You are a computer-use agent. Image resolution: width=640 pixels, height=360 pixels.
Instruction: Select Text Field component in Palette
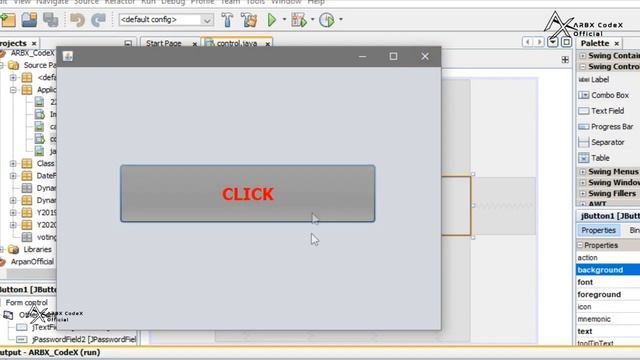(608, 111)
